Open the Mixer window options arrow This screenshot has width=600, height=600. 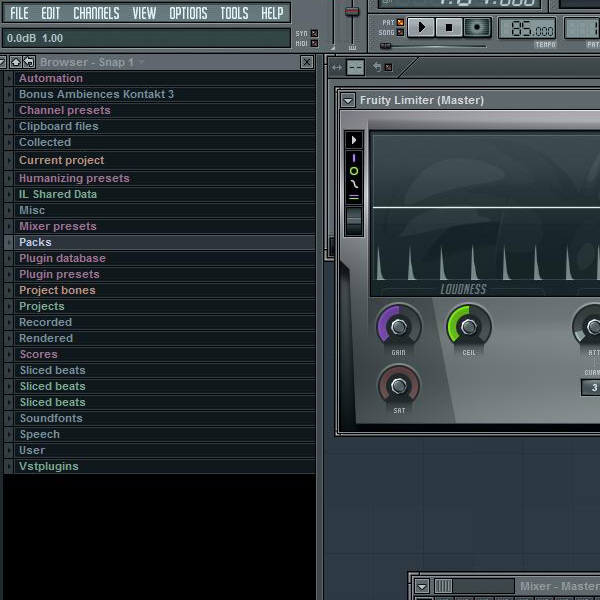[422, 586]
